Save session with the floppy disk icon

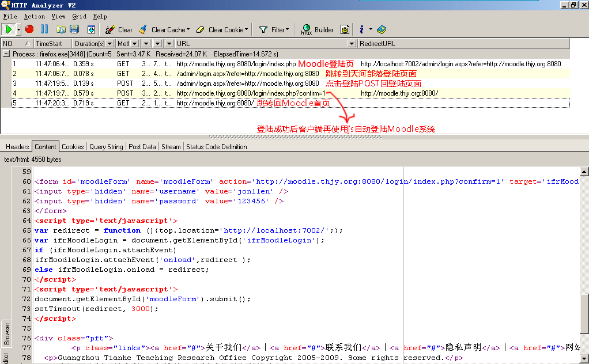(74, 29)
